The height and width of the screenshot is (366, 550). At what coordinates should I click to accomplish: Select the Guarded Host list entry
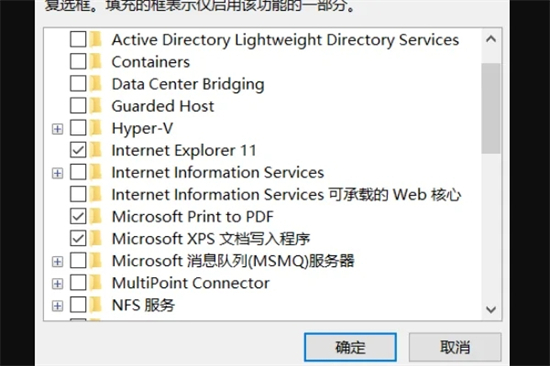pyautogui.click(x=163, y=106)
